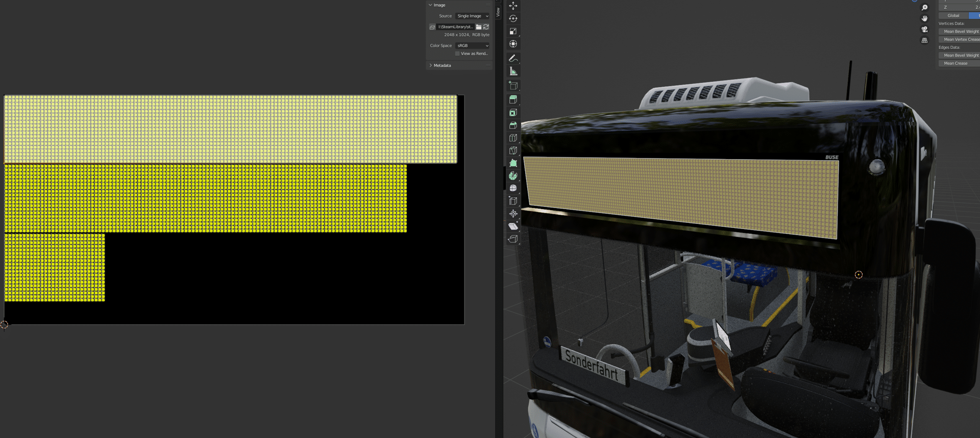Toggle camera view in the viewport
980x438 pixels.
[924, 30]
